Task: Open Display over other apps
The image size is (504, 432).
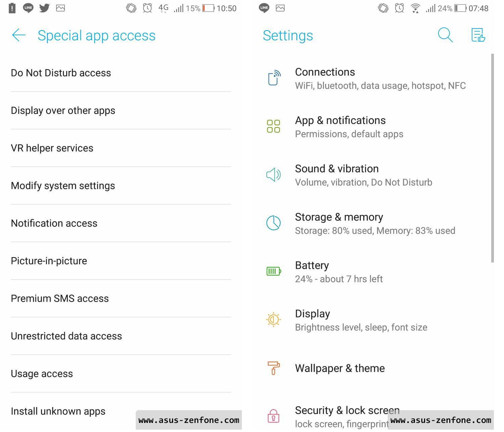Action: pos(121,110)
